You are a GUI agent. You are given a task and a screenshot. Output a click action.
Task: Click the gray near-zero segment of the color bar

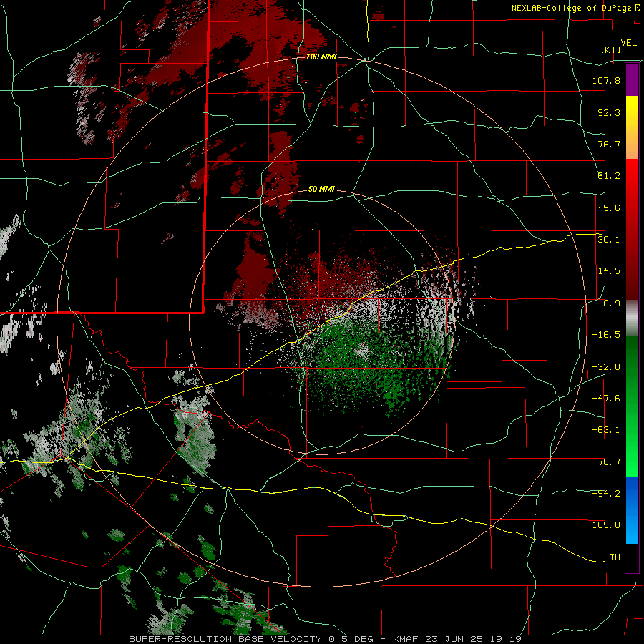click(x=632, y=318)
